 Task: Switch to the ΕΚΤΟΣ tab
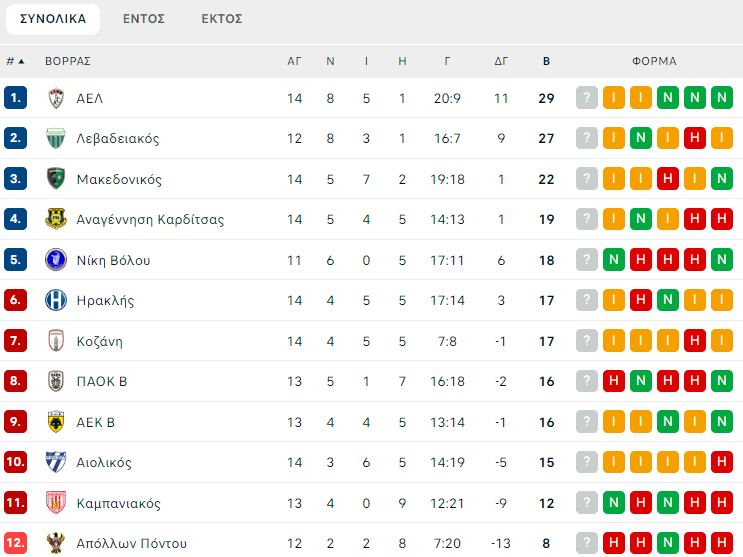[x=221, y=19]
